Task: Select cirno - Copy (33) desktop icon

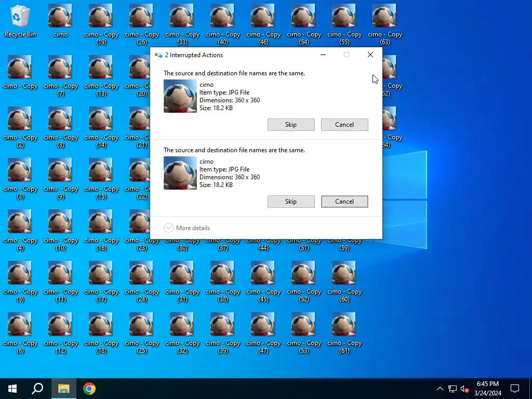Action: click(182, 24)
